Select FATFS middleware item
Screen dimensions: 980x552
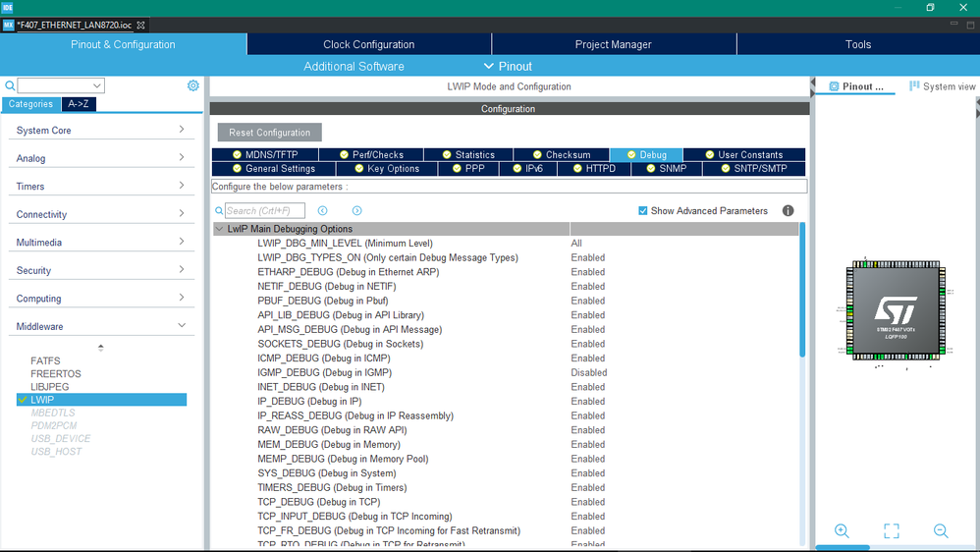click(x=45, y=360)
